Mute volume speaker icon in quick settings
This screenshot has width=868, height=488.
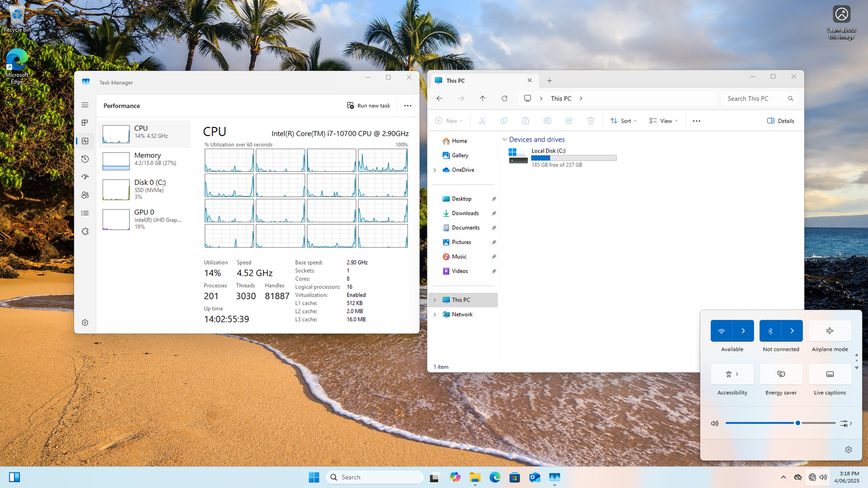coord(715,423)
